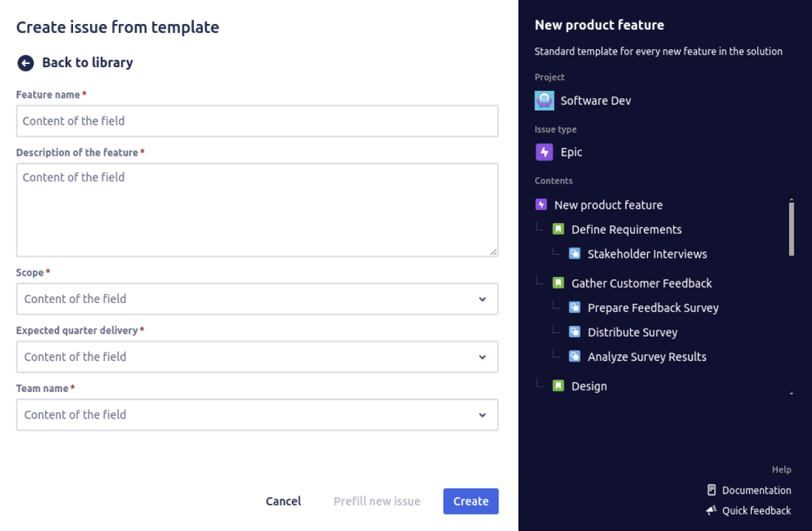This screenshot has height=531, width=812.
Task: Click the Gather Customer Feedback story icon
Action: point(559,283)
